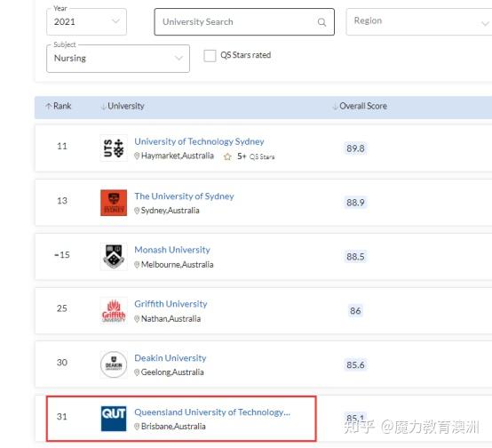
Task: Click rank =15 cell
Action: click(x=62, y=255)
